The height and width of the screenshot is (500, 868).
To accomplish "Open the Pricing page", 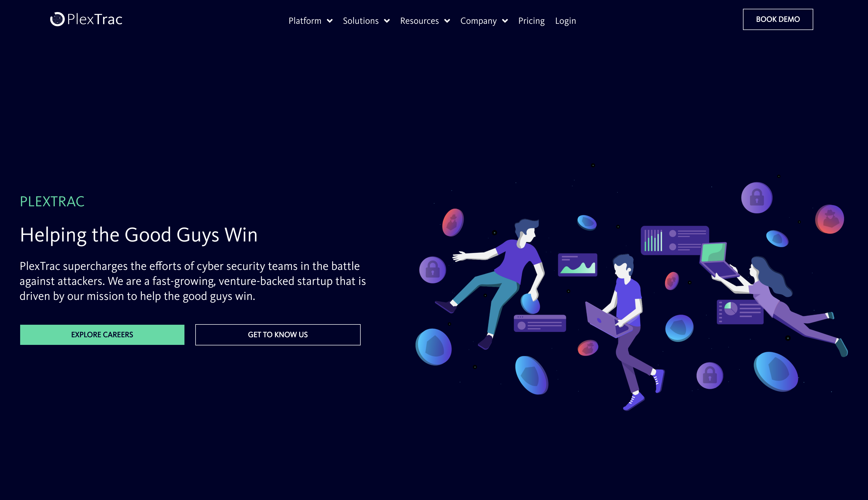I will [x=531, y=21].
